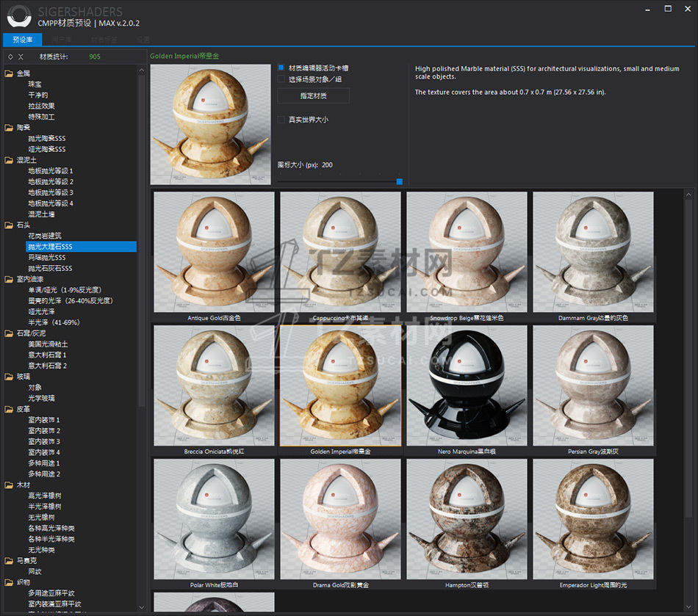This screenshot has height=616, width=698.
Task: Open the 光学玻璃 category
Action: [41, 398]
